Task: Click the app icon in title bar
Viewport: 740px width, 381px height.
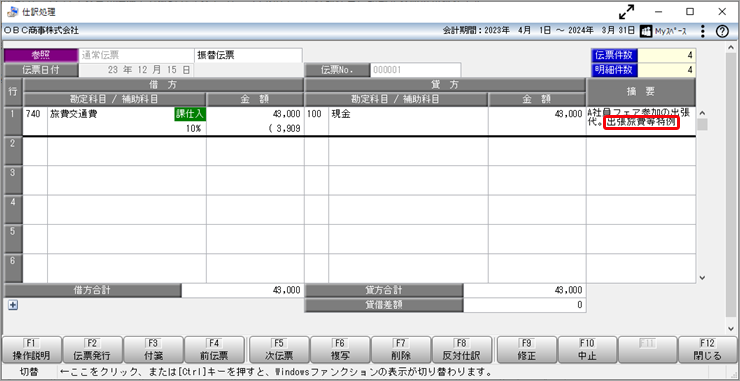Action: point(12,12)
